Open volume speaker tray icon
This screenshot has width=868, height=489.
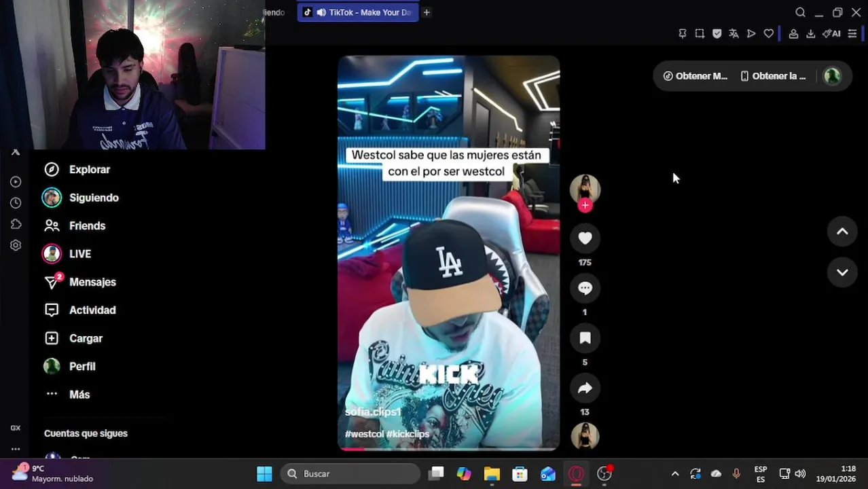tap(800, 474)
